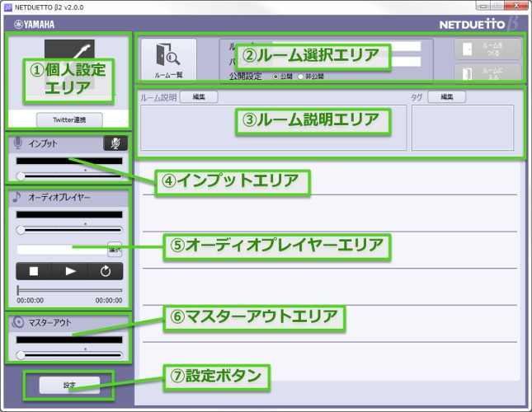Click the music note icon beside オーディオプレイヤー

[x=16, y=197]
